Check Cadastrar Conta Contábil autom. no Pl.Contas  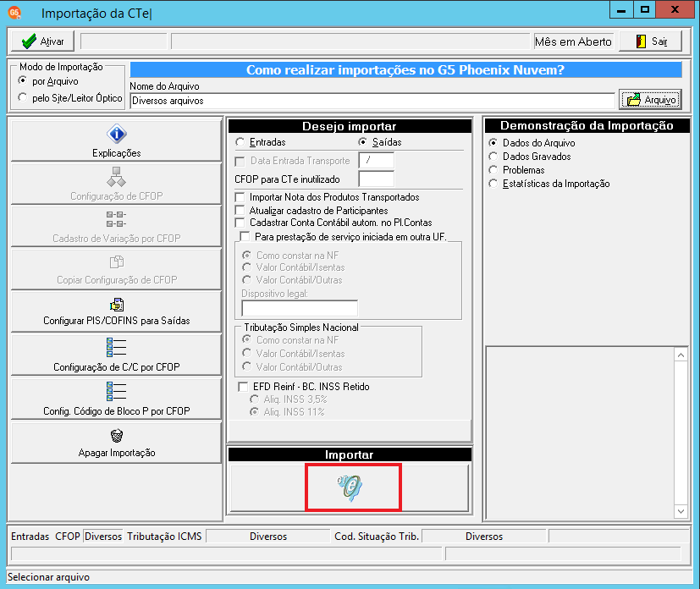click(x=240, y=223)
